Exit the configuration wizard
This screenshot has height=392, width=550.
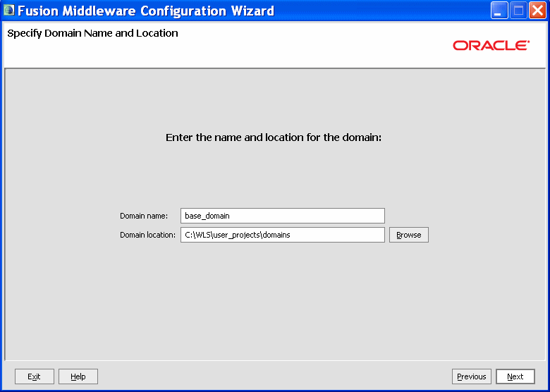coord(35,376)
